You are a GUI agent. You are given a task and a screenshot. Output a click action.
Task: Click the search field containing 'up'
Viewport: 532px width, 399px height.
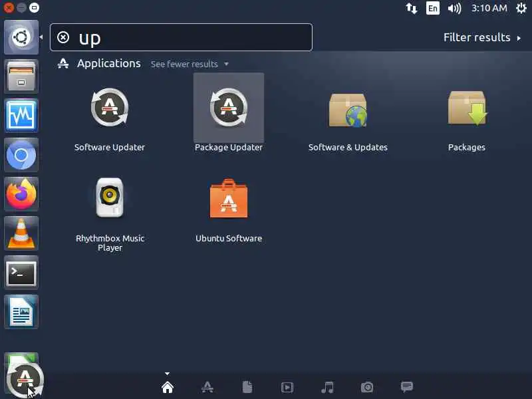click(181, 37)
